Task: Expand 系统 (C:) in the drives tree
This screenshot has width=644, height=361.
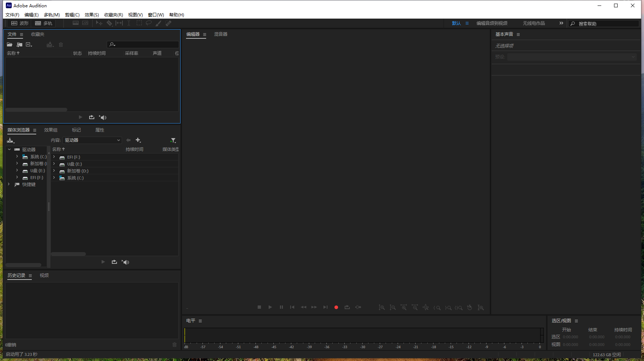Action: [x=17, y=156]
